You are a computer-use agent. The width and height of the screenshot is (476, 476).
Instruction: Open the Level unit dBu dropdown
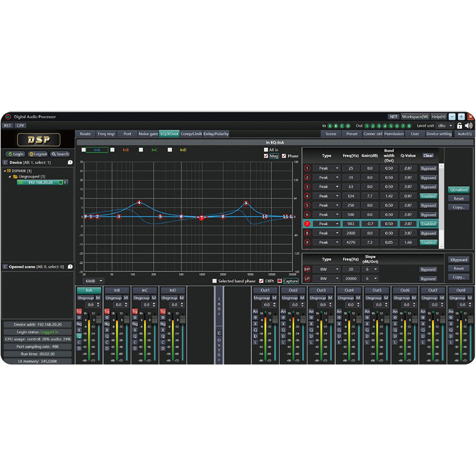tap(445, 126)
